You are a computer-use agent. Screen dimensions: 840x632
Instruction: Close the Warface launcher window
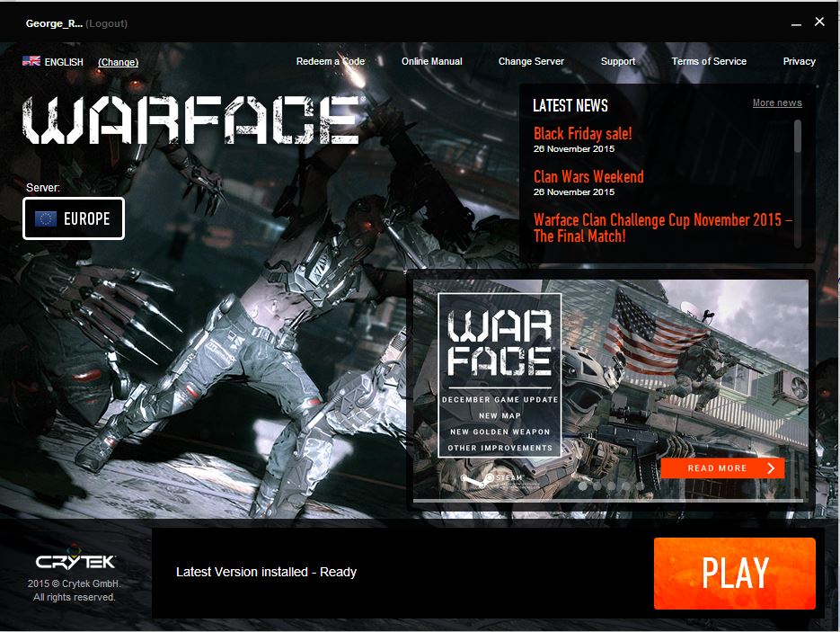[x=819, y=22]
